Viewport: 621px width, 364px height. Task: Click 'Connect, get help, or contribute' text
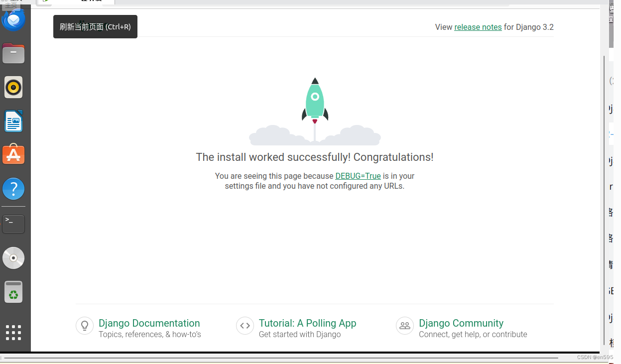pyautogui.click(x=473, y=335)
